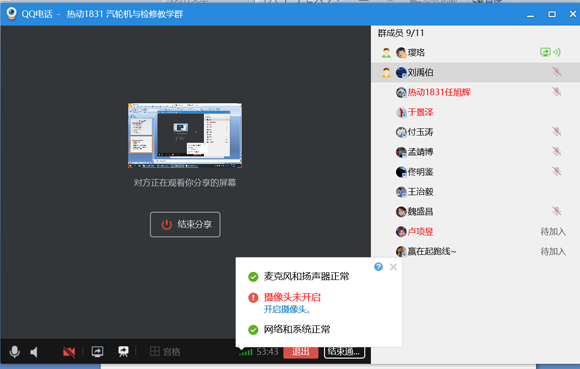Viewport: 580px width, 369px height.
Task: Click the 结束通... end call button
Action: tap(344, 352)
